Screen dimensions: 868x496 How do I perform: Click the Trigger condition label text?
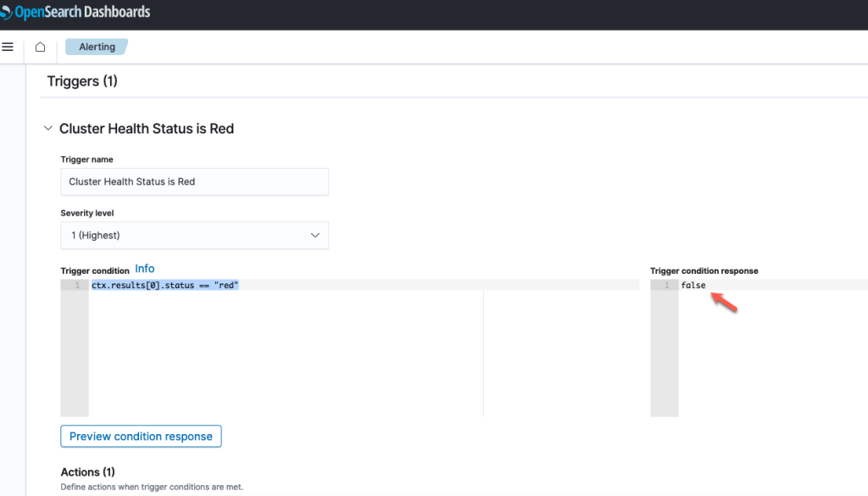coord(95,270)
